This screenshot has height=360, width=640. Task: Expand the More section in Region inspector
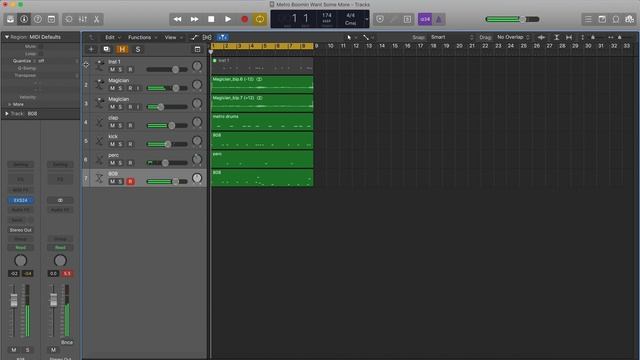pyautogui.click(x=9, y=104)
